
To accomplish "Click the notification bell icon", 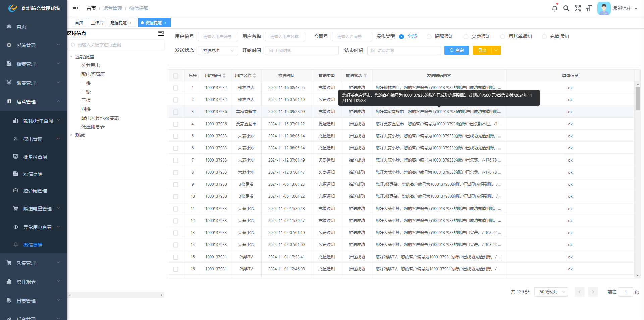I will [x=554, y=8].
